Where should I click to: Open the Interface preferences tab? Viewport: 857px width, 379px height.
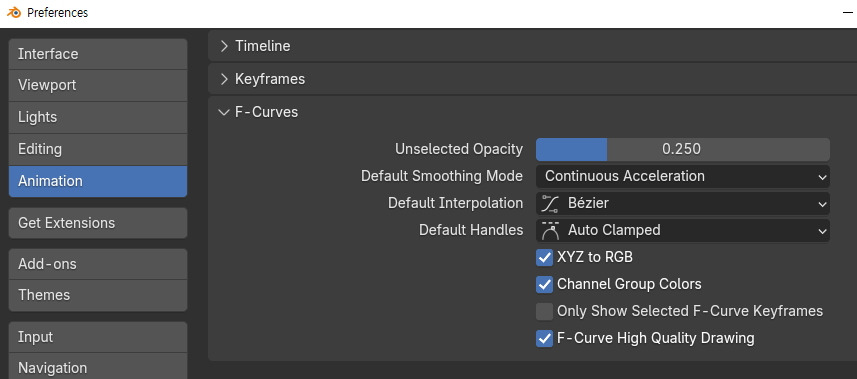[x=98, y=54]
